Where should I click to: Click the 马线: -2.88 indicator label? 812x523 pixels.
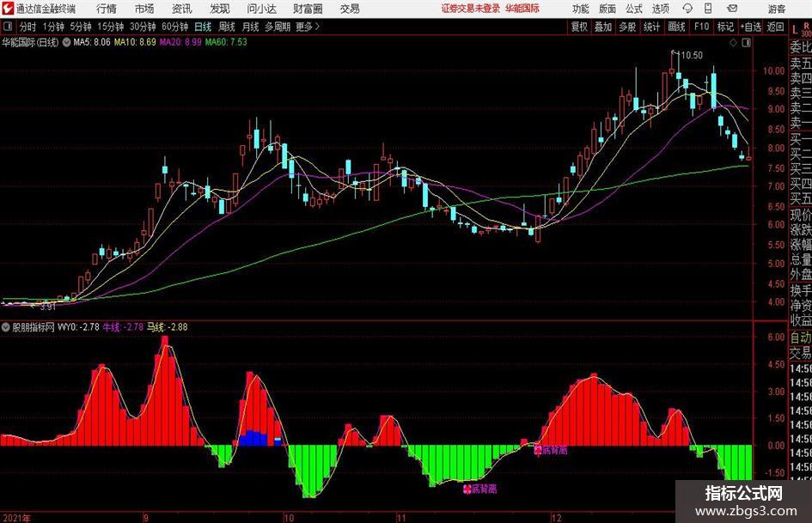click(x=168, y=326)
